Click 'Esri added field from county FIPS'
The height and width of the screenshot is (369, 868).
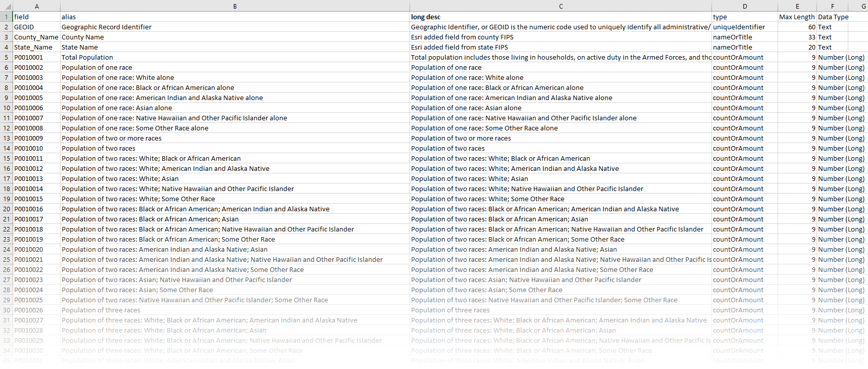(x=560, y=37)
